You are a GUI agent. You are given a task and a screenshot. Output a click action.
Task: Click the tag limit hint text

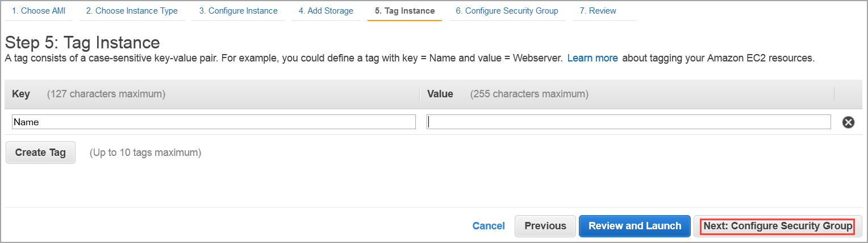[145, 153]
